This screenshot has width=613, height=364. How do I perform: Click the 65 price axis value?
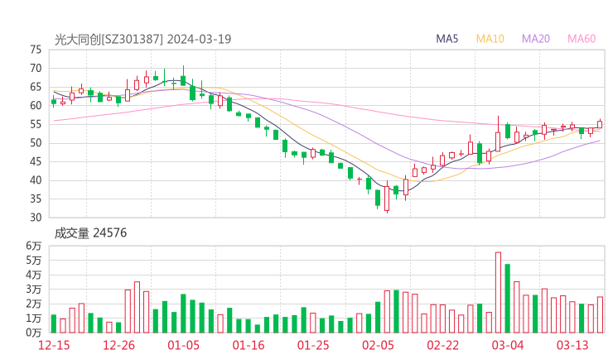click(36, 87)
